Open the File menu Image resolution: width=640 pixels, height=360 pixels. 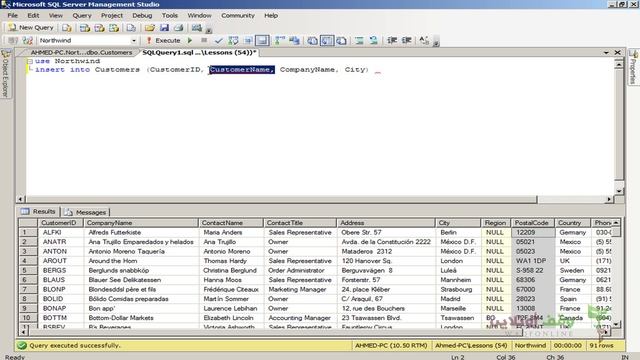[13, 16]
